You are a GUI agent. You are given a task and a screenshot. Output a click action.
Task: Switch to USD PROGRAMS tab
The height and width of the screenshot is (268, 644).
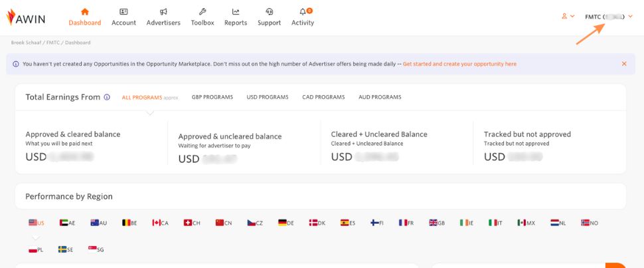pyautogui.click(x=268, y=97)
